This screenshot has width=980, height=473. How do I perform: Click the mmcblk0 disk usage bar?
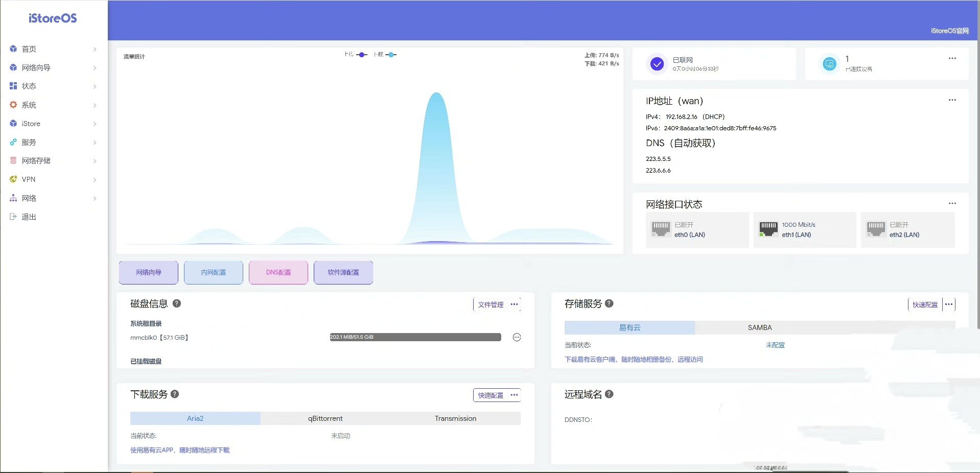415,337
